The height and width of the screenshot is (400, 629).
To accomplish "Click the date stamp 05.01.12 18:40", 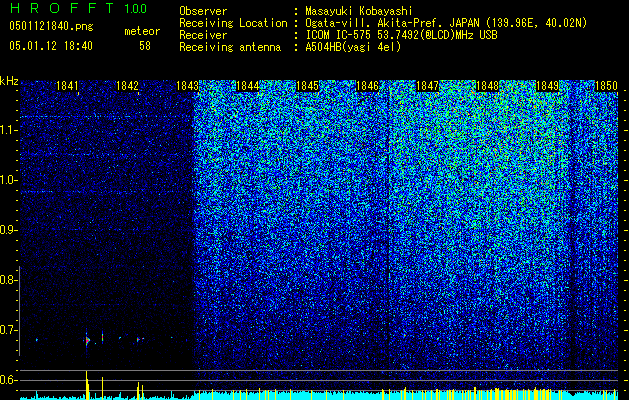I will coord(51,46).
